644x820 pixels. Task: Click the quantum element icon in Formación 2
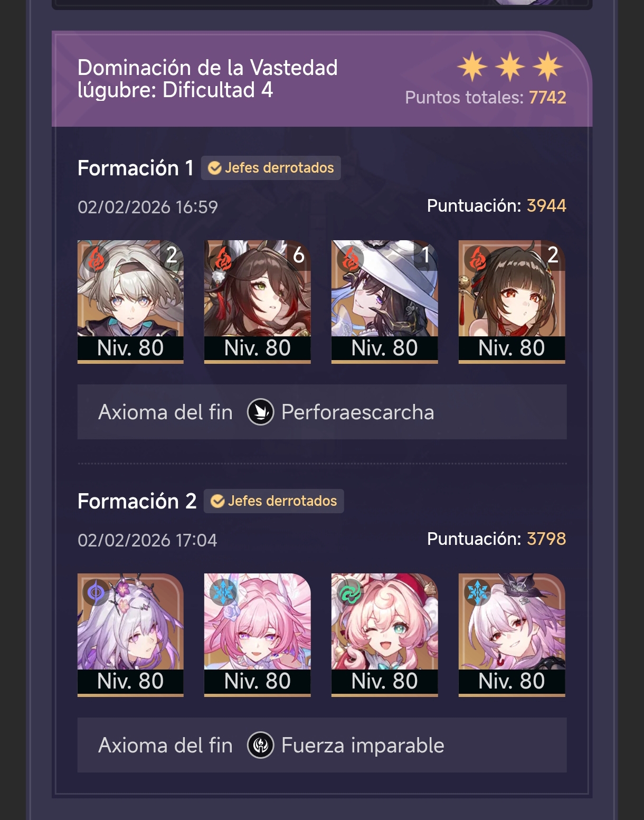pyautogui.click(x=96, y=592)
